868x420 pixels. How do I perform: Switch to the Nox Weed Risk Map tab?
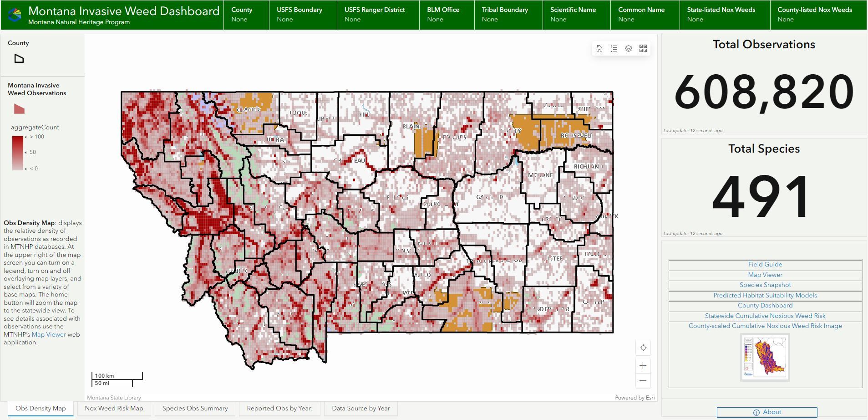tap(113, 409)
